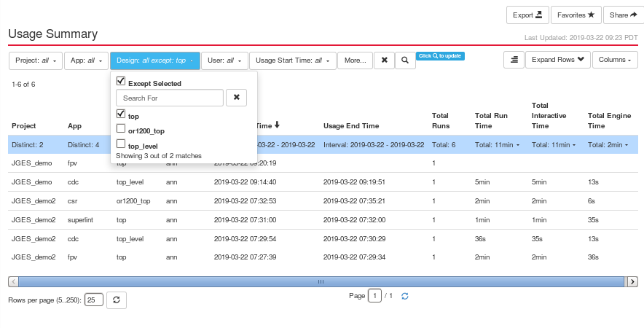Click sort arrow on Usage Start Time column
This screenshot has width=644, height=328.
[278, 125]
